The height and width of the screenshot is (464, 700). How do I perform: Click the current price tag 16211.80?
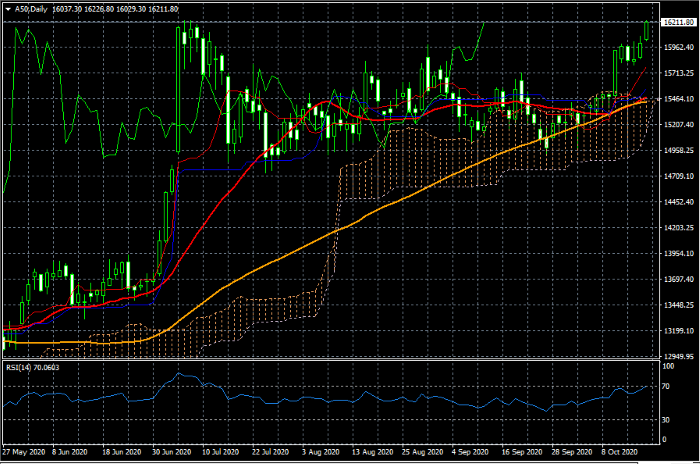coord(679,22)
